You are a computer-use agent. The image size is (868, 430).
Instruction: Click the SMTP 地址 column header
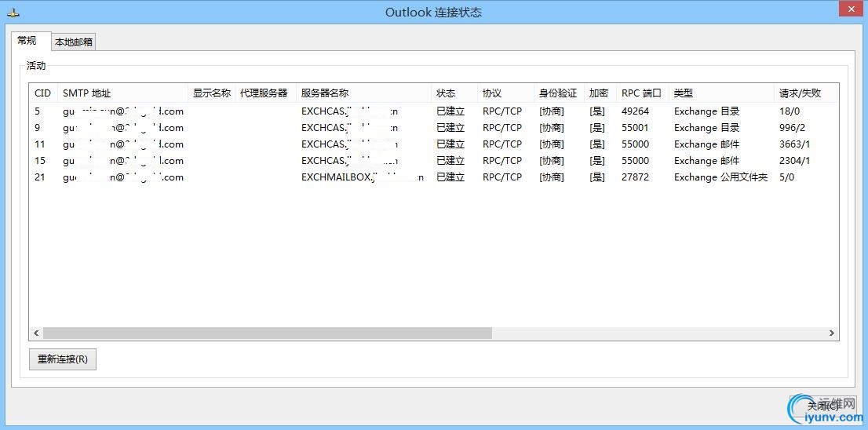coord(123,93)
